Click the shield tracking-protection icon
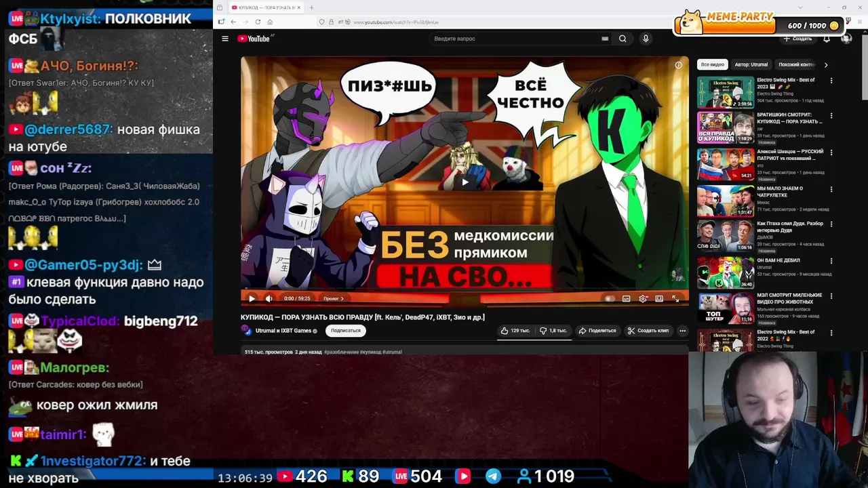Screen dimensions: 868x488 pos(321,22)
